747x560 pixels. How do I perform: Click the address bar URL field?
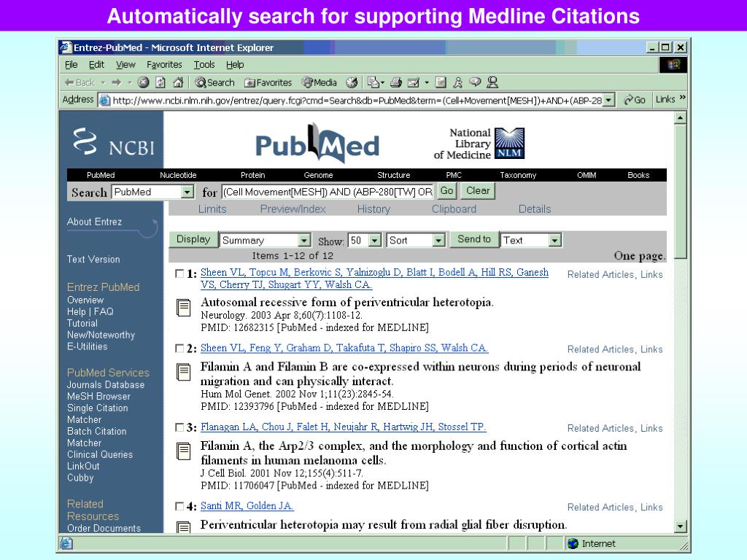coord(357,101)
